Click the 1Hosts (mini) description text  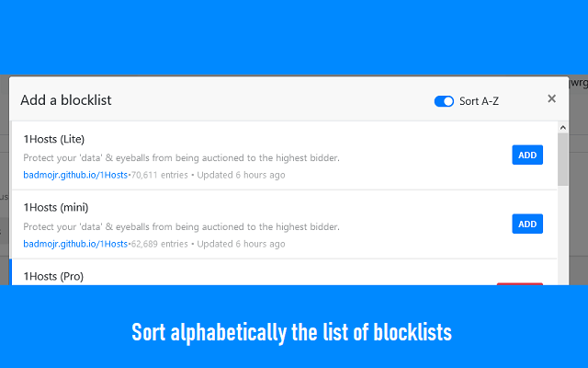pos(181,226)
